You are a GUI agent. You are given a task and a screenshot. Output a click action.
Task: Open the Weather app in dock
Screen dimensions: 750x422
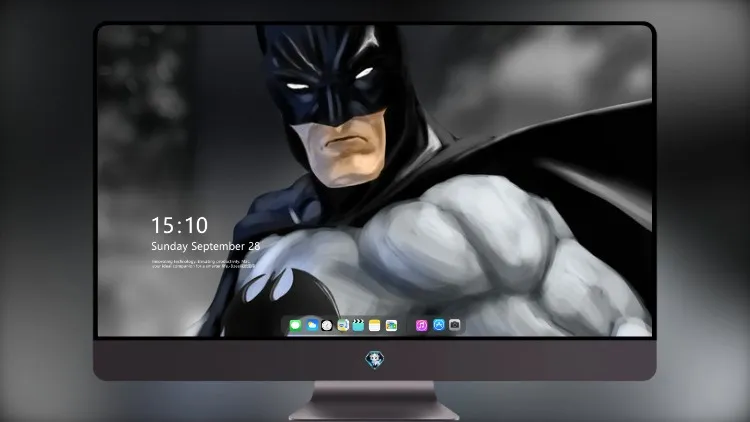pyautogui.click(x=311, y=325)
